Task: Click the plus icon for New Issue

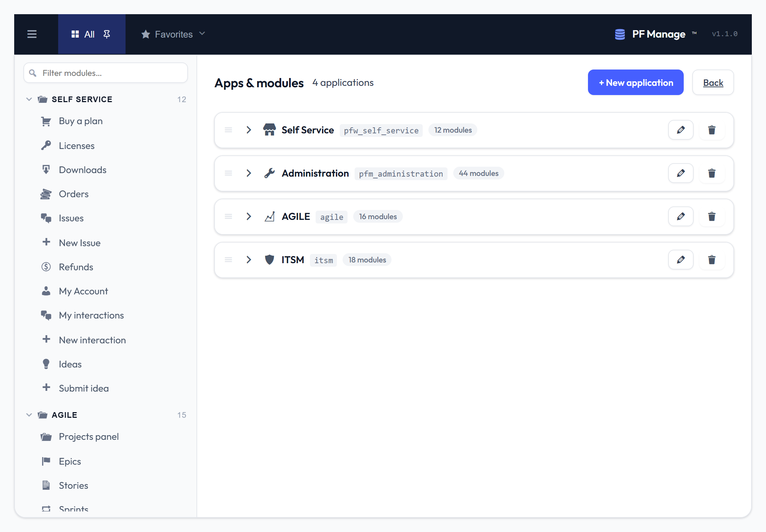Action: point(46,242)
